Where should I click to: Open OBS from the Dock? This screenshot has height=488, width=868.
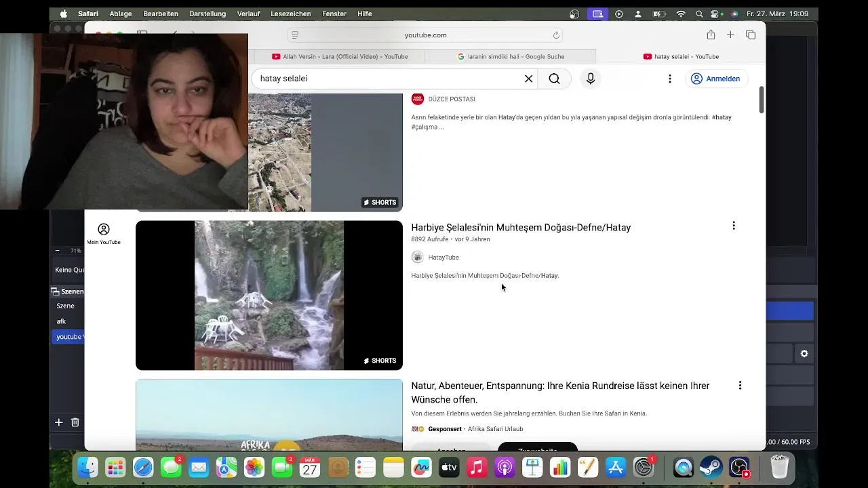click(x=738, y=467)
